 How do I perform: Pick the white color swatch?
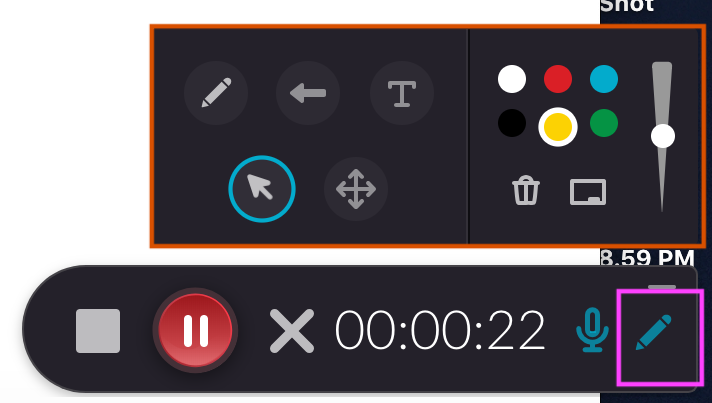(512, 79)
